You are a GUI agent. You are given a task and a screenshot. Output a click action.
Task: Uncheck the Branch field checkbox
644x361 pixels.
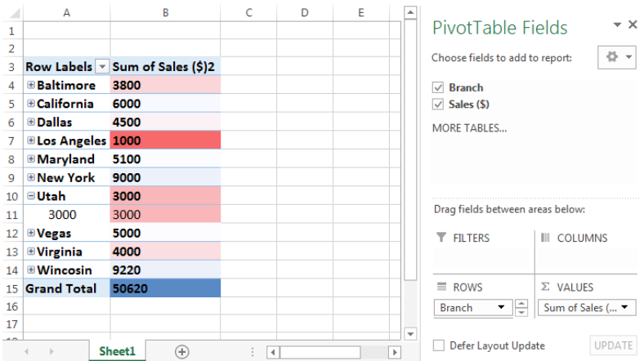click(438, 87)
